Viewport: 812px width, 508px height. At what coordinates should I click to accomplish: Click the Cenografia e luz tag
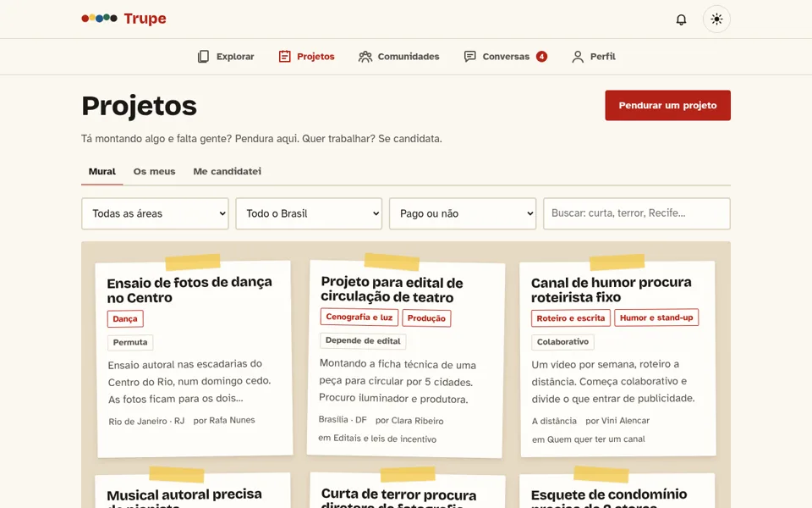coord(359,317)
